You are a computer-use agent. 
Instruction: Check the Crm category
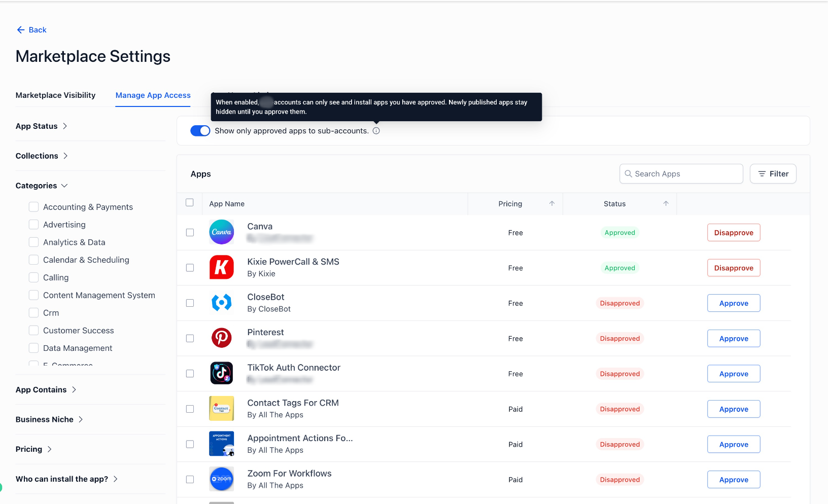click(34, 312)
